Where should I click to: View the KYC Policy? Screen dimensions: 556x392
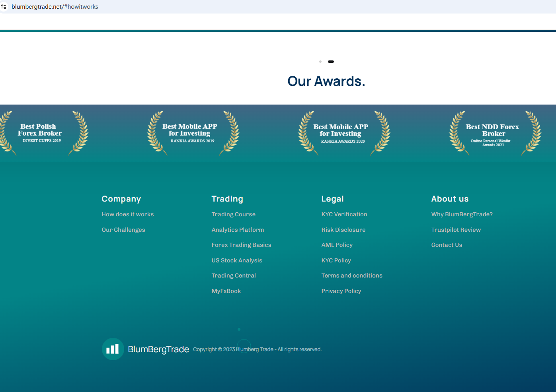(336, 260)
